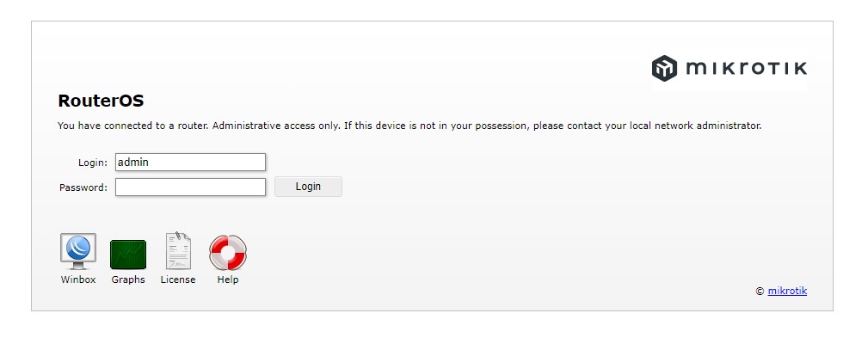Viewport: 868px width, 344px height.
Task: Focus the Login field containing admin
Action: (190, 162)
